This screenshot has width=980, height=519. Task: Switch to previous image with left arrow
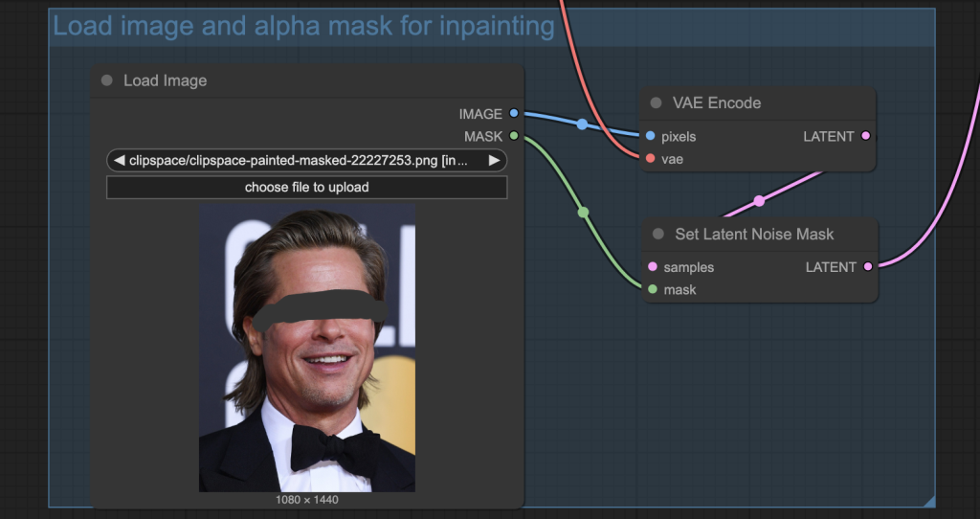point(119,161)
